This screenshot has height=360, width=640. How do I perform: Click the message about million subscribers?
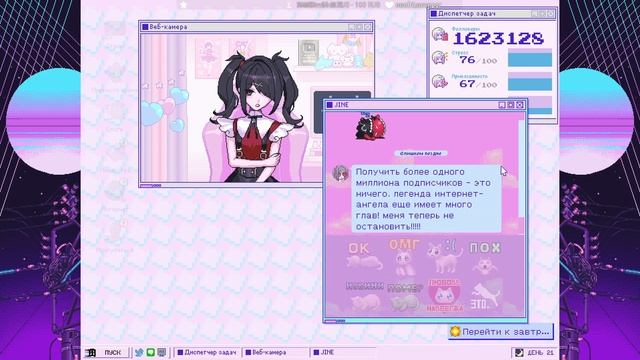[x=426, y=199]
